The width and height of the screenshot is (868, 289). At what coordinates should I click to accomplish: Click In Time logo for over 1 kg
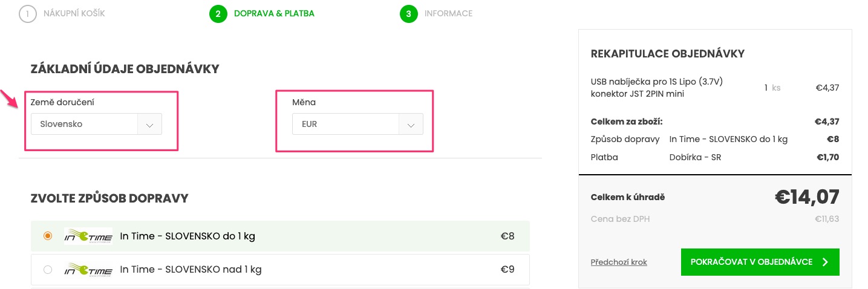coord(87,270)
